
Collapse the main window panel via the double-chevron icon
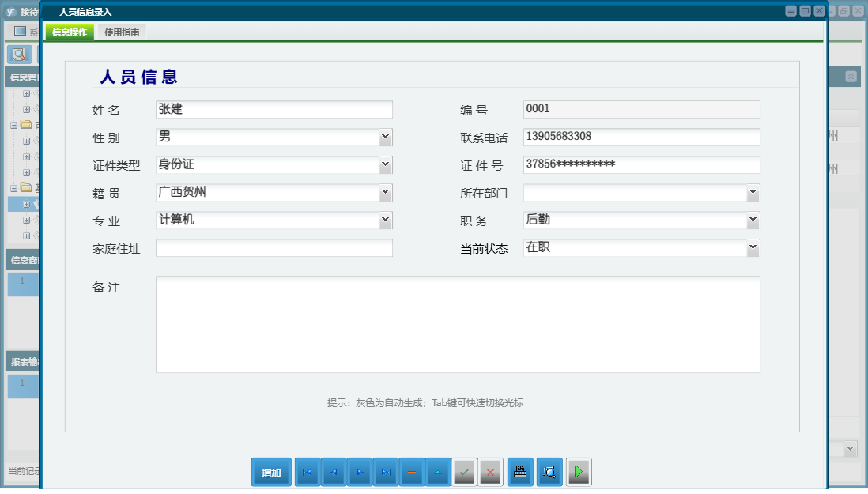pos(851,77)
